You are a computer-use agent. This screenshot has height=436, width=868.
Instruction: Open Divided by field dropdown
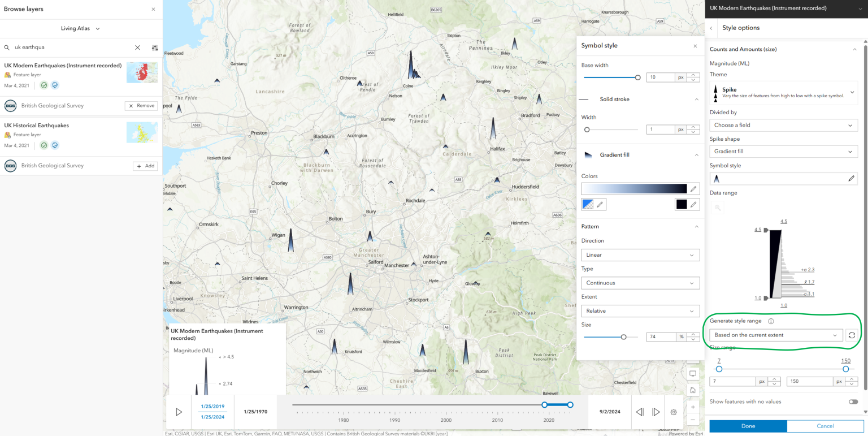784,125
